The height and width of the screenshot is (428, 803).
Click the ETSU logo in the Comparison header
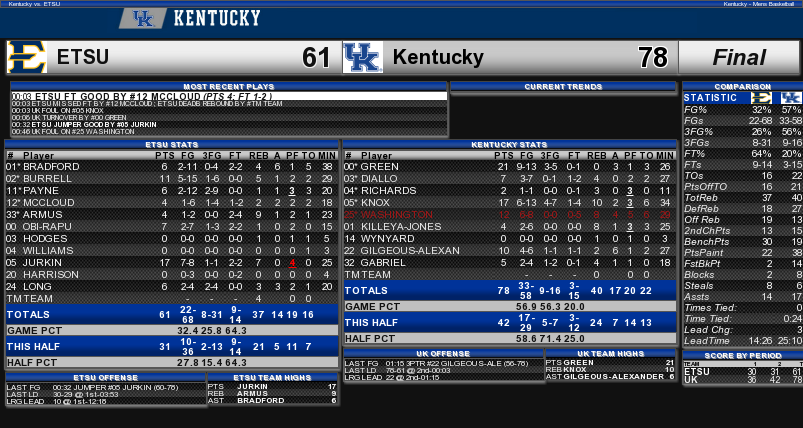click(x=763, y=98)
